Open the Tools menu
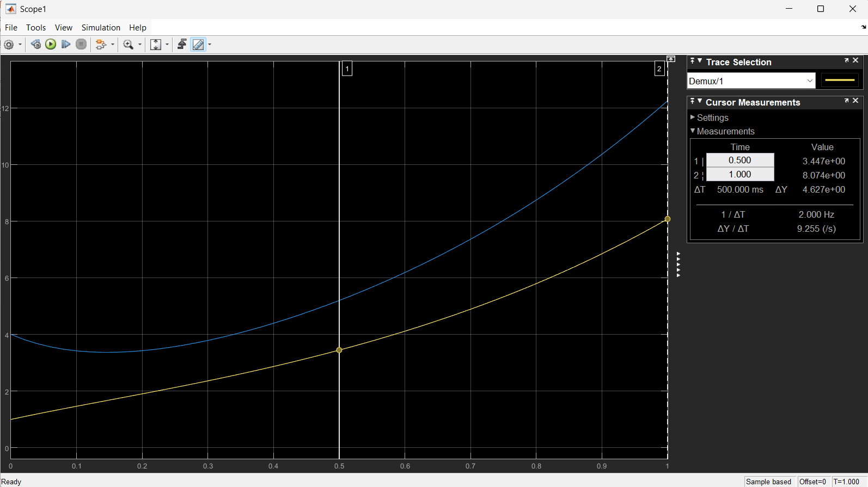 [x=36, y=28]
